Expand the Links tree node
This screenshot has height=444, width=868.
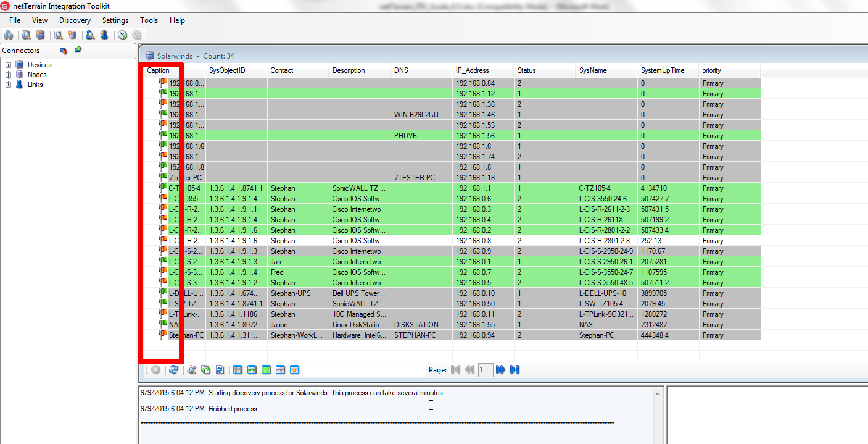(x=9, y=85)
